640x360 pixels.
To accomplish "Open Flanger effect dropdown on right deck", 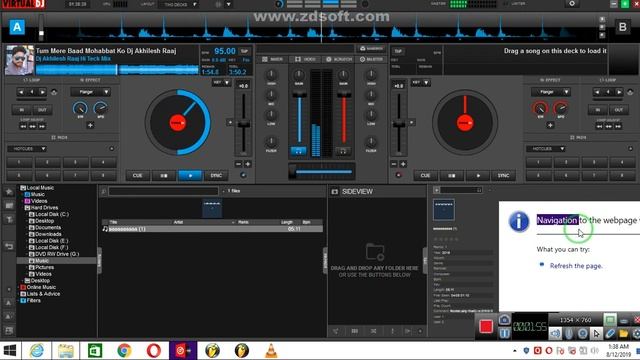I will coord(550,92).
